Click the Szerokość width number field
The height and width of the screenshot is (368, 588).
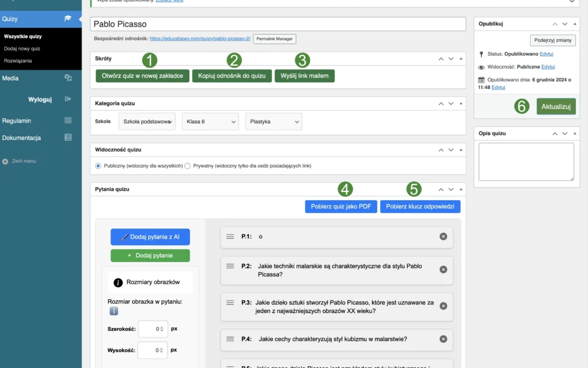(x=152, y=329)
